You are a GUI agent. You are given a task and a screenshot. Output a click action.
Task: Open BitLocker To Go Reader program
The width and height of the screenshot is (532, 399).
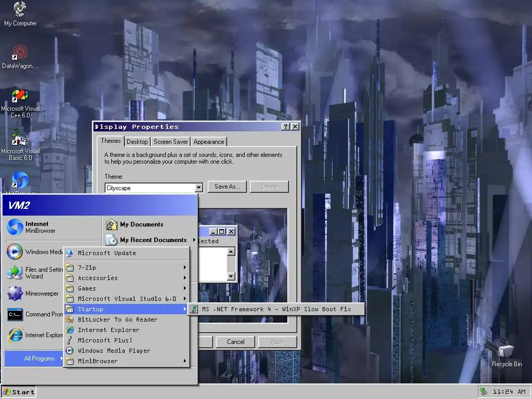tap(127, 320)
